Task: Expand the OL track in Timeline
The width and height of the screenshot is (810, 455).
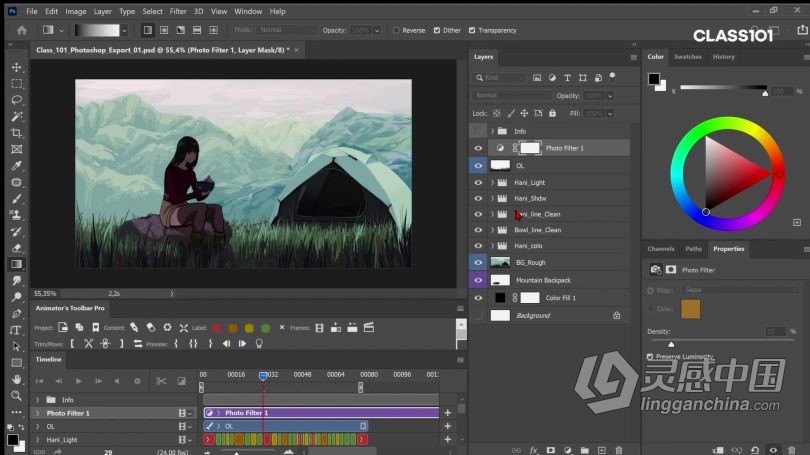Action: tap(37, 427)
